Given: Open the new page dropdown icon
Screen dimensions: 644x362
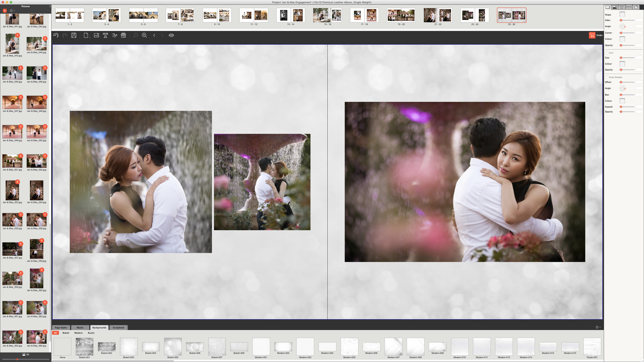Looking at the screenshot, I should click(x=86, y=35).
